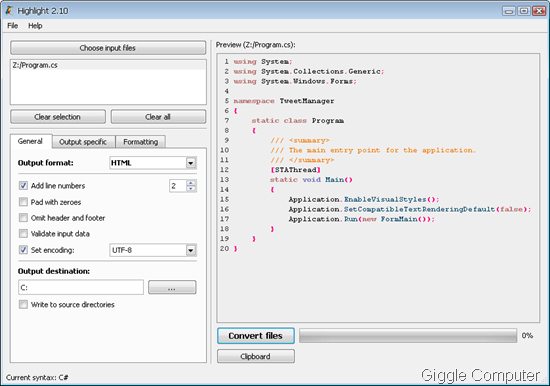Click the 'Application.EnableVisualStyles();' preview line
Image resolution: width=550 pixels, height=386 pixels.
pyautogui.click(x=364, y=199)
